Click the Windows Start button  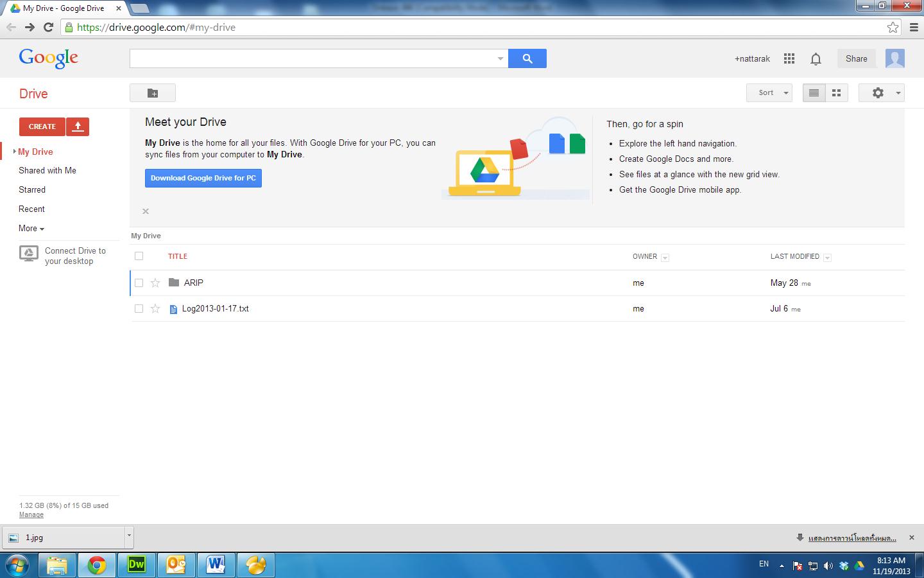[x=17, y=565]
